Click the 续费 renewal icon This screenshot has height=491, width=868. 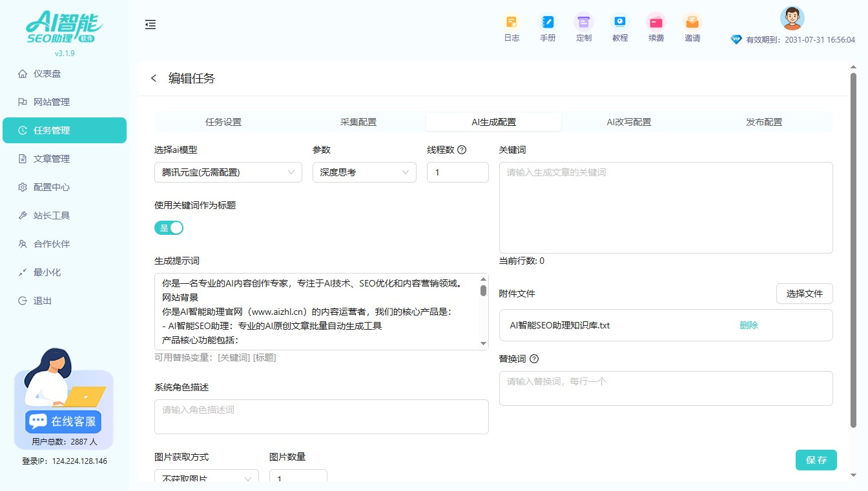(x=656, y=28)
